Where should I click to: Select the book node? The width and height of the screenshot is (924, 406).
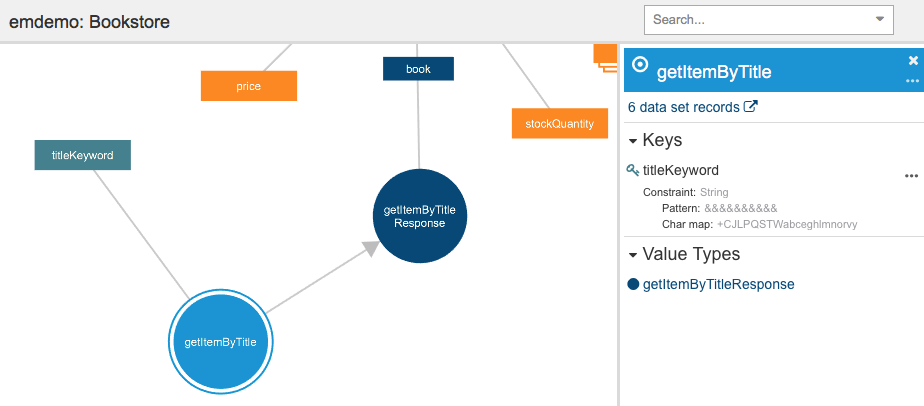418,69
